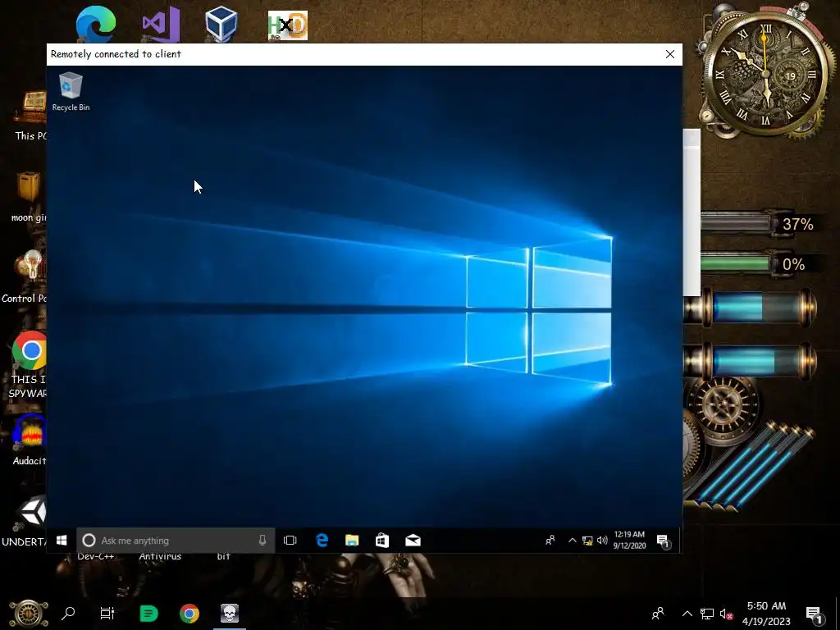
Task: Activate the remote Cortana microphone
Action: click(262, 541)
